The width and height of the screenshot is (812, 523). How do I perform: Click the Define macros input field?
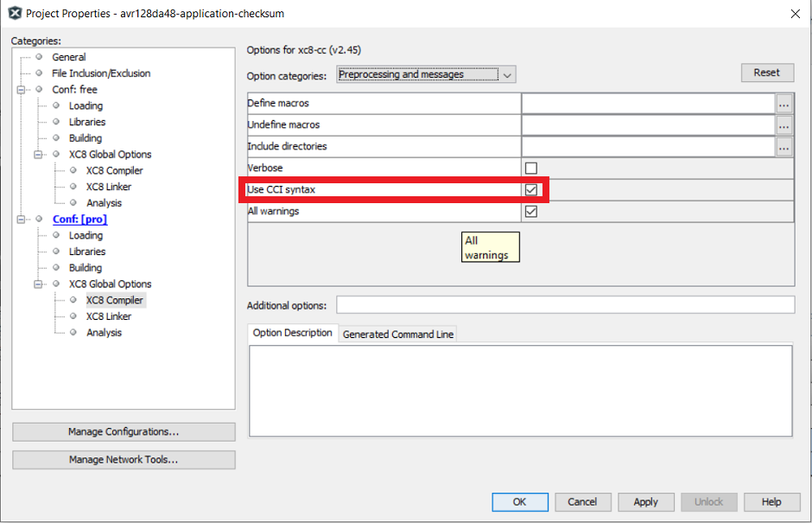pyautogui.click(x=649, y=104)
